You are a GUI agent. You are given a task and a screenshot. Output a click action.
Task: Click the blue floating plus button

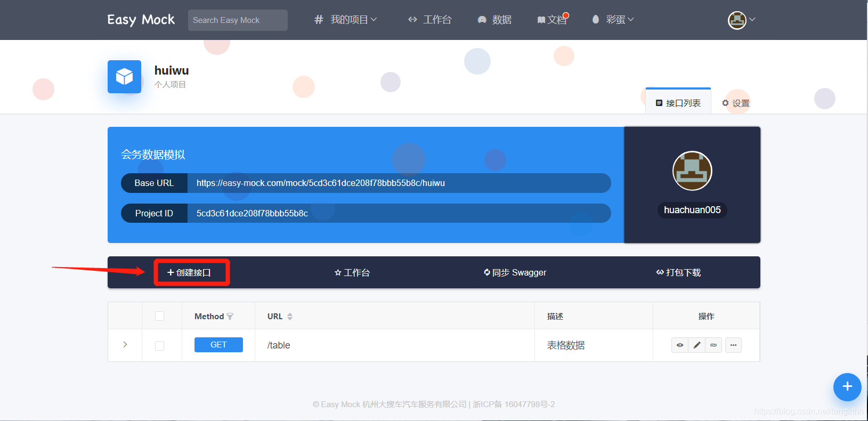(x=847, y=387)
